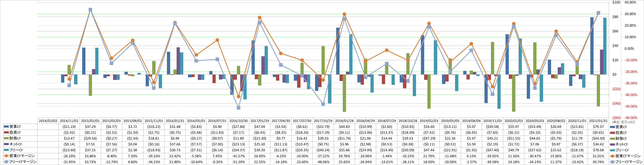Click the ($51.76) 財務CF cell
The image size is (644, 165).
coord(344,138)
